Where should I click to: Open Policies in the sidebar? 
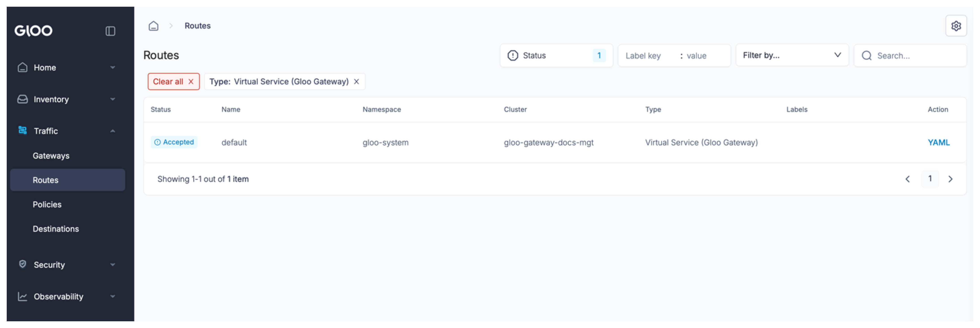(x=47, y=204)
